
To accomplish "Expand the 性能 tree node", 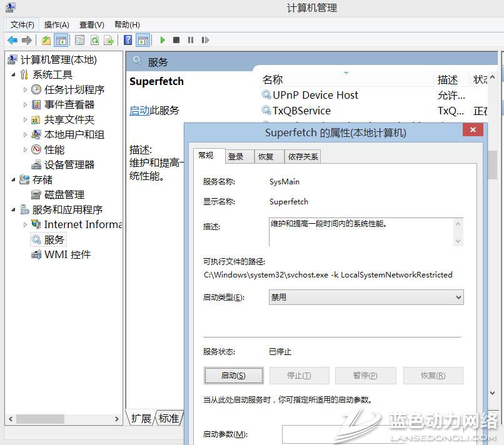I will pyautogui.click(x=26, y=149).
